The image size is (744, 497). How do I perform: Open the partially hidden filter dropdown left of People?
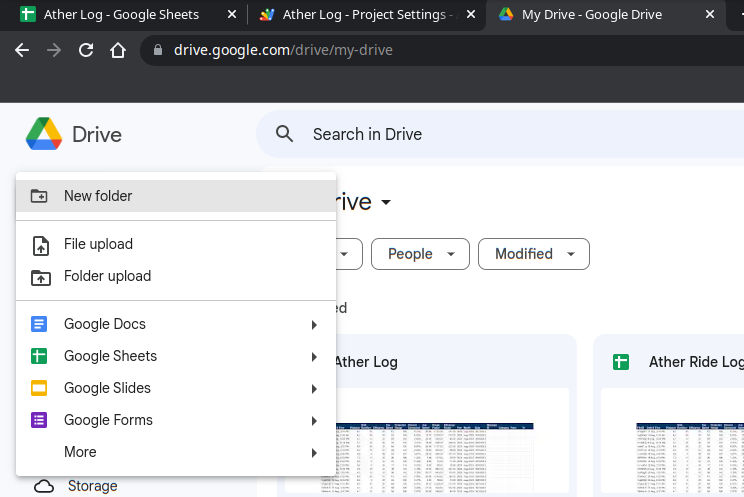(349, 254)
